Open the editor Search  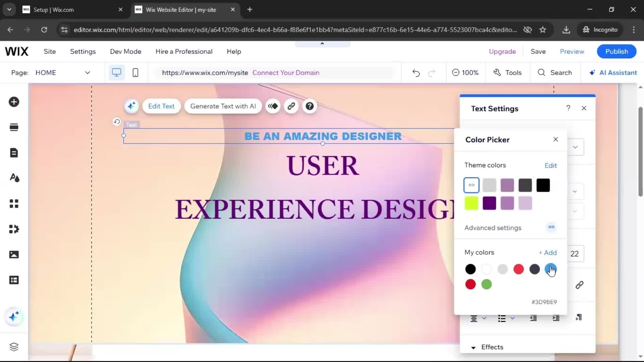click(555, 73)
